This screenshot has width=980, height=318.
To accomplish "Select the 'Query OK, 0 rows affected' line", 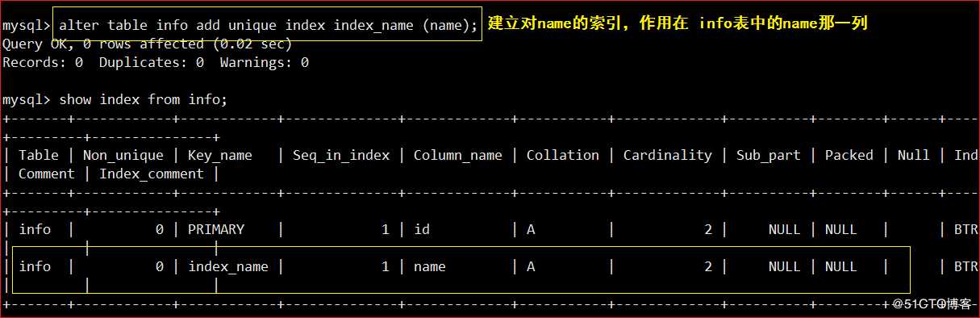I will point(148,44).
